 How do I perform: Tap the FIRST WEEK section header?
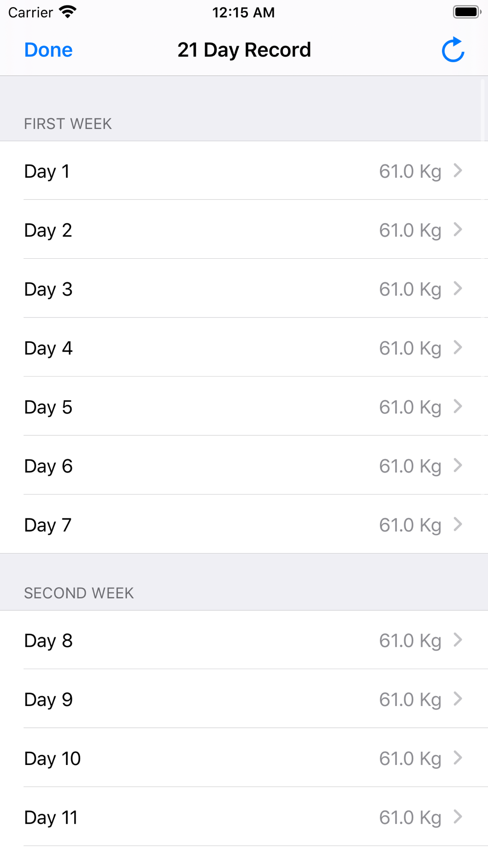point(68,124)
